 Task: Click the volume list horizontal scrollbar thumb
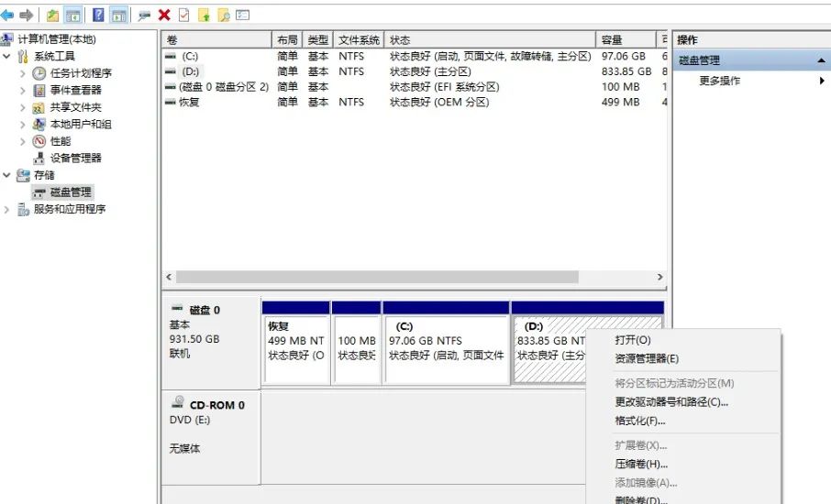(377, 277)
